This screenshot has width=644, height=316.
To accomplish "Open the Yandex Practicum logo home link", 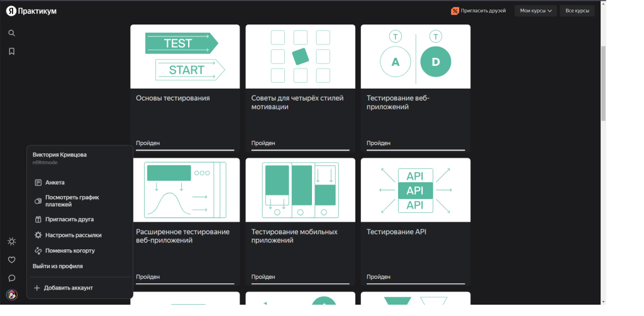I will click(x=31, y=11).
